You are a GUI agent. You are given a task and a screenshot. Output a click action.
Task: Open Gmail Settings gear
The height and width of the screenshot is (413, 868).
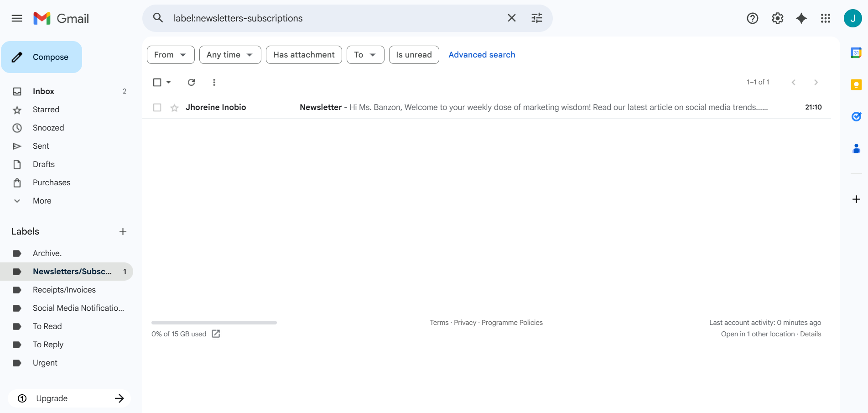tap(777, 18)
